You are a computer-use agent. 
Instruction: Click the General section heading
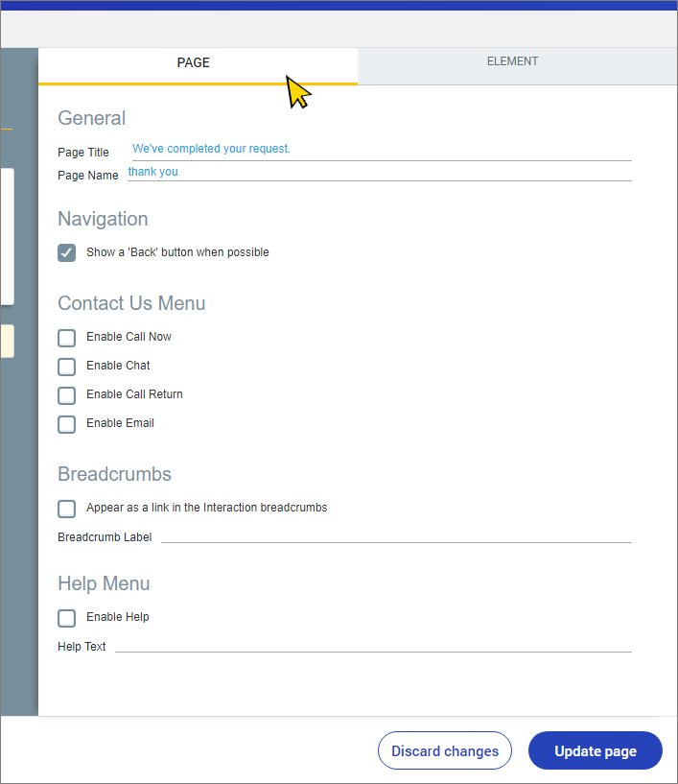click(x=91, y=118)
